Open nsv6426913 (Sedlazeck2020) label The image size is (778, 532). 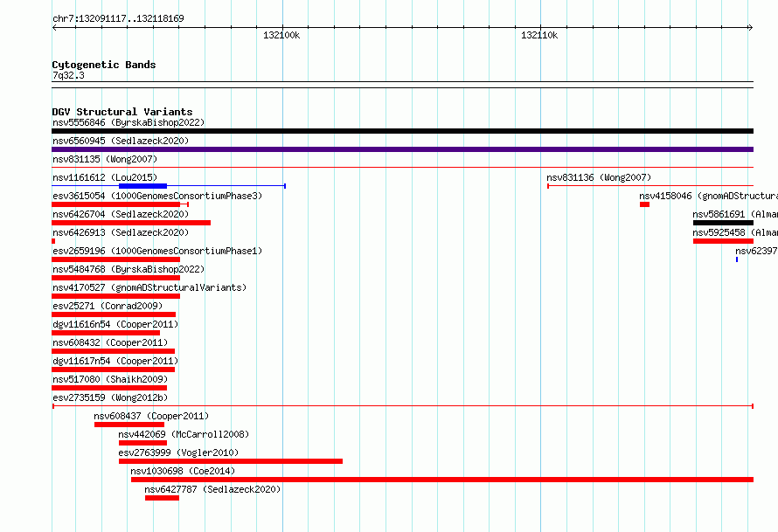121,232
